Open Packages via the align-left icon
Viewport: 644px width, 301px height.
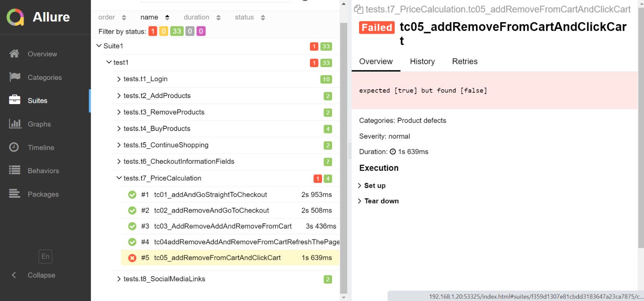click(x=14, y=194)
